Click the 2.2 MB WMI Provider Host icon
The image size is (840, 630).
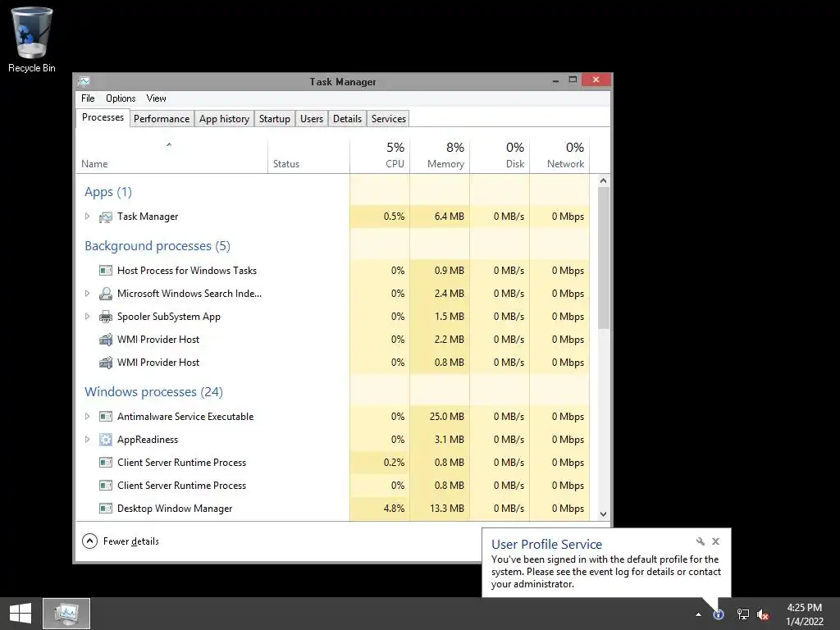[x=106, y=340]
